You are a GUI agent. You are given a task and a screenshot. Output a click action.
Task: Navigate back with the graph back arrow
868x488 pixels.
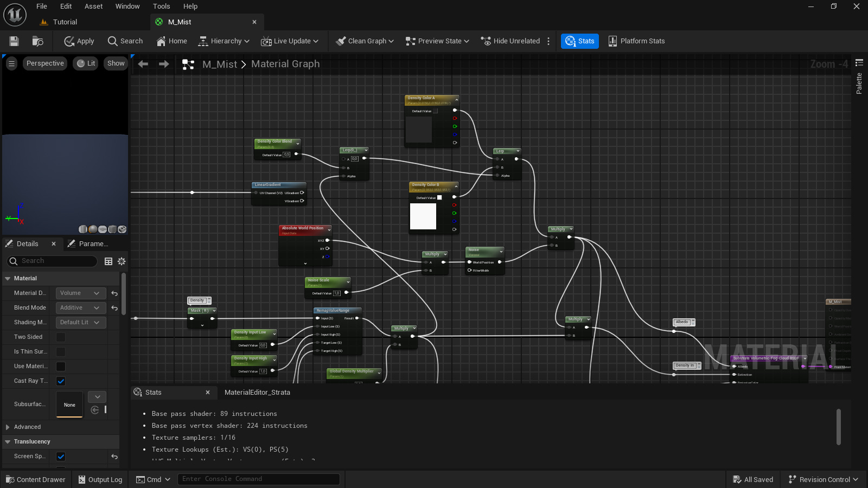click(143, 64)
